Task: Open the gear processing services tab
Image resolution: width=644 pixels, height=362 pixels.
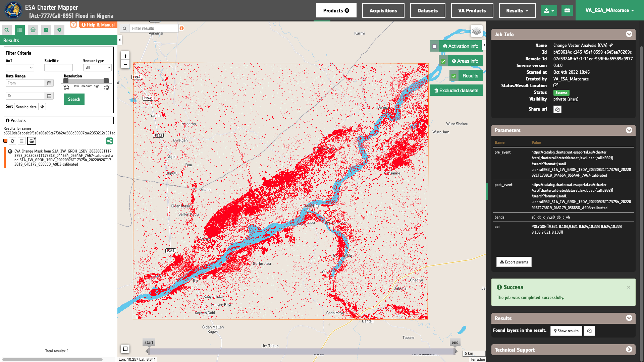Action: pos(59,30)
